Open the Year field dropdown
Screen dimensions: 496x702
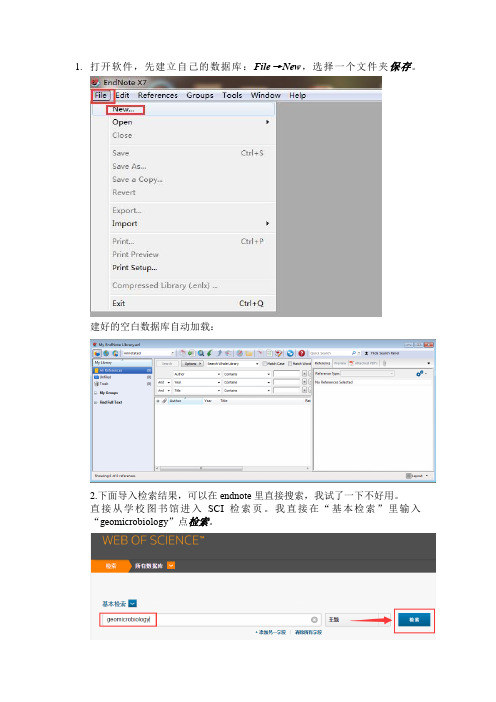[197, 382]
